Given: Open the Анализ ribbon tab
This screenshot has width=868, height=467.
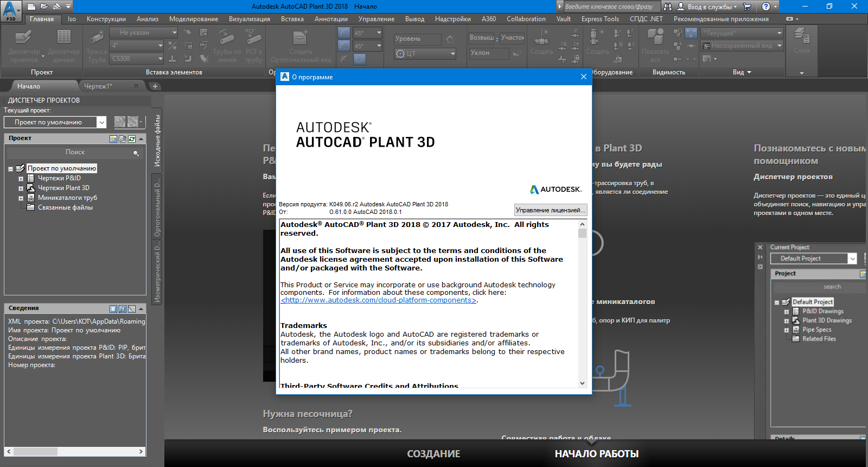Looking at the screenshot, I should pyautogui.click(x=148, y=19).
